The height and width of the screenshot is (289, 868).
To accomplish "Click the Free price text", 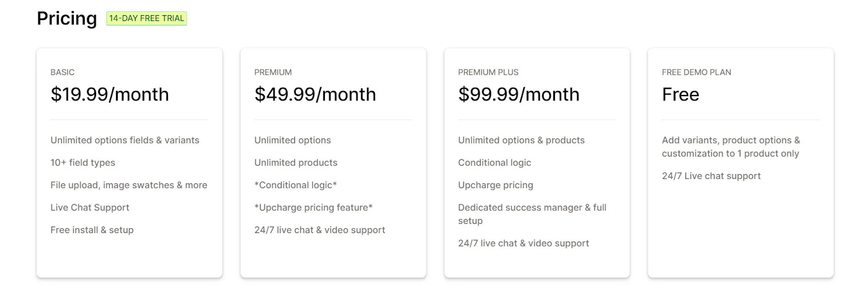I will pos(680,94).
